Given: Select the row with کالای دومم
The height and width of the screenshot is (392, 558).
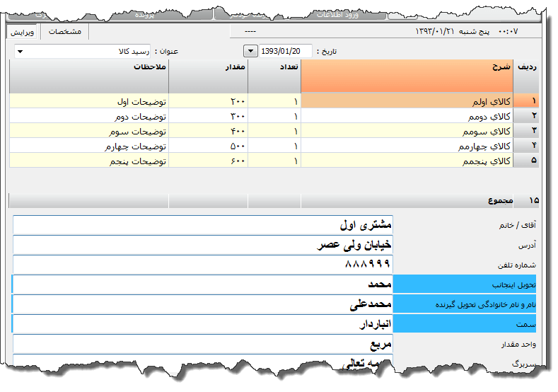Looking at the screenshot, I should 407,115.
